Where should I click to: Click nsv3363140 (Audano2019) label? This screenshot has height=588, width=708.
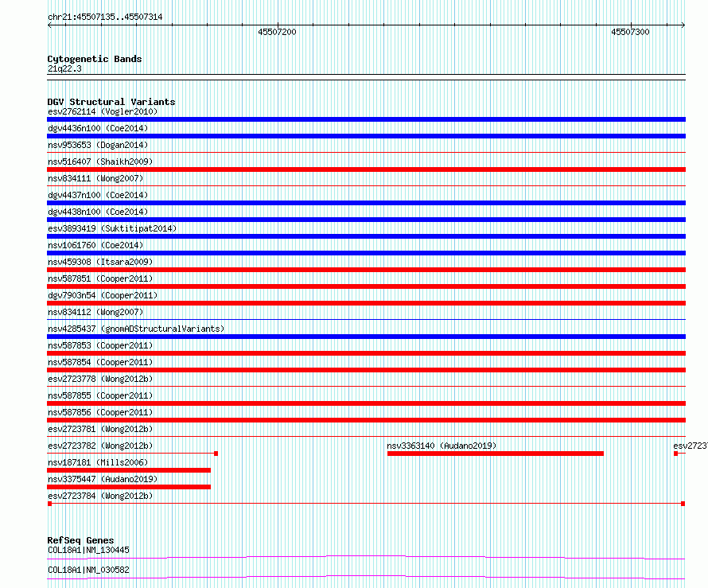442,446
